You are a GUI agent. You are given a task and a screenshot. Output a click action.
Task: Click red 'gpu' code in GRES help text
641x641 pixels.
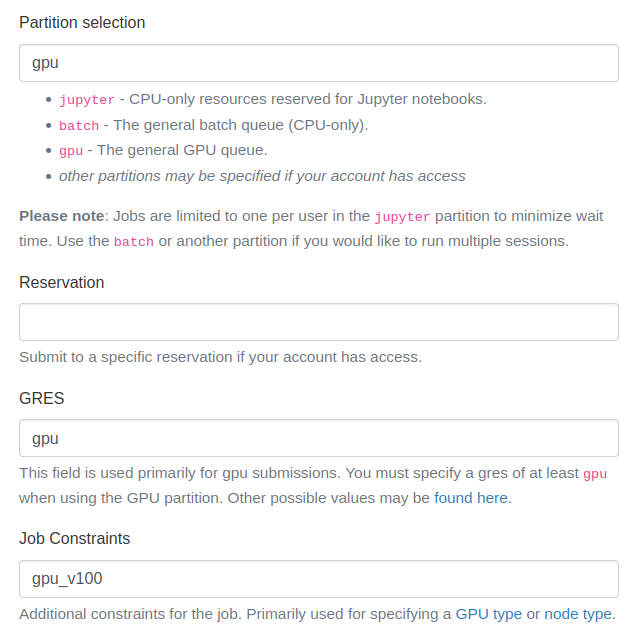[x=595, y=474]
